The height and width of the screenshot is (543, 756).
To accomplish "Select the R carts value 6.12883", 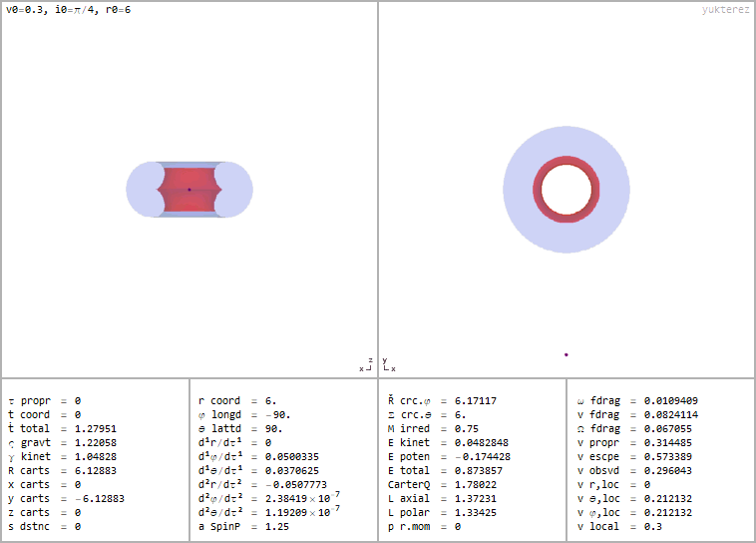I will [96, 470].
